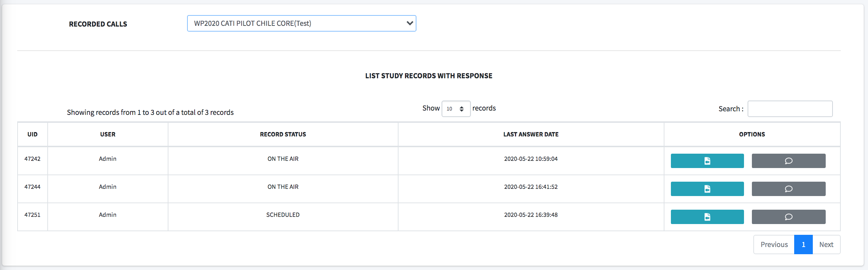Sort table by USER column header

tap(108, 134)
